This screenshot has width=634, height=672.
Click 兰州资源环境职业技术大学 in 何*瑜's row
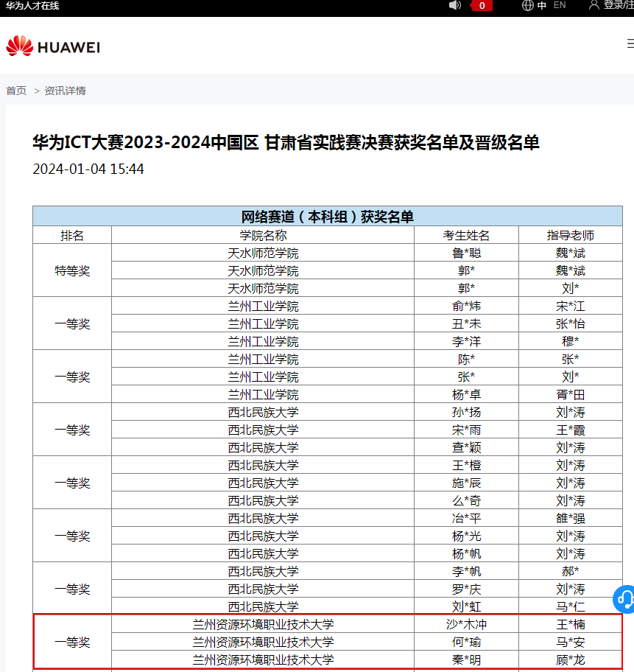coord(263,642)
